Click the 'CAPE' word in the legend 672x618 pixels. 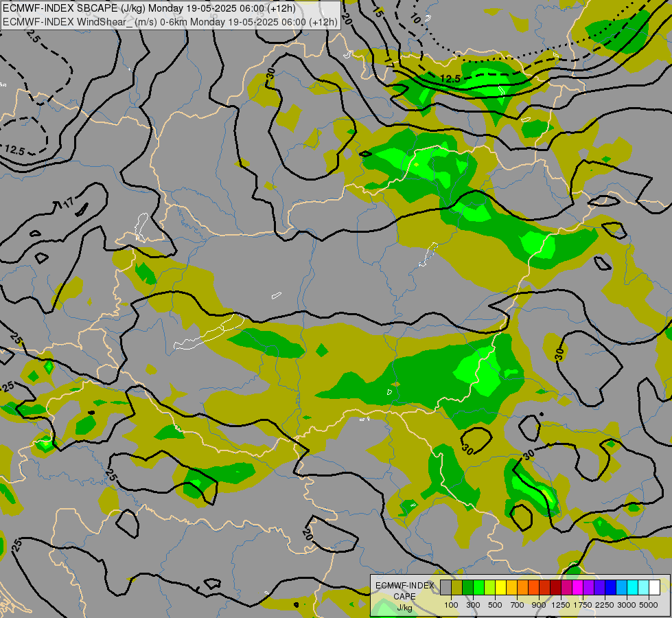click(x=404, y=596)
